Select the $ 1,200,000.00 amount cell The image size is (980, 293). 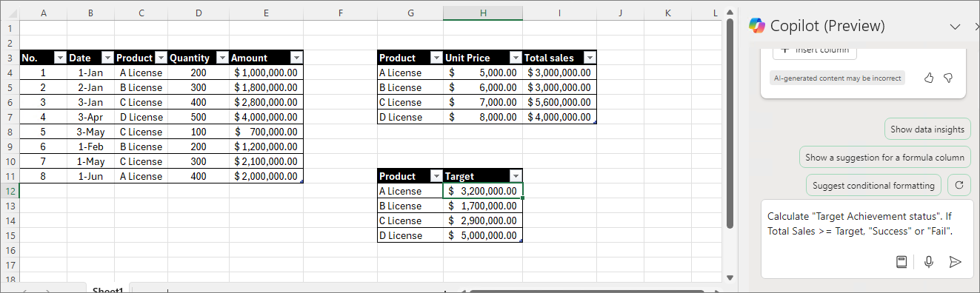(x=266, y=146)
